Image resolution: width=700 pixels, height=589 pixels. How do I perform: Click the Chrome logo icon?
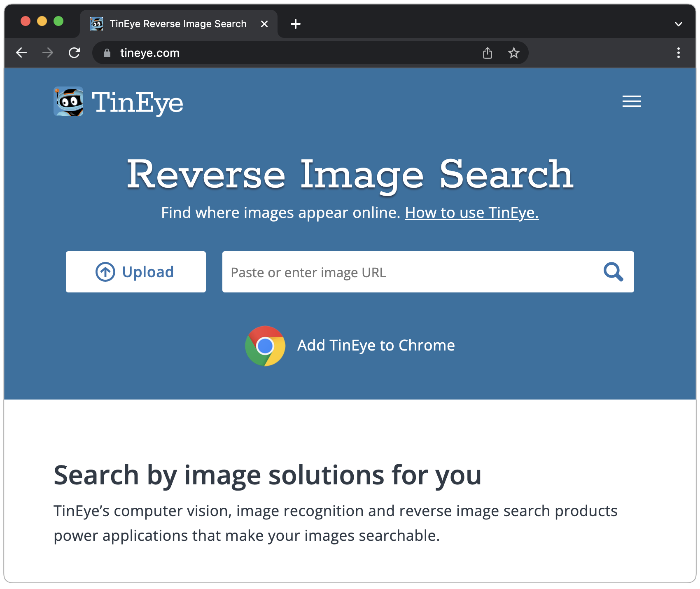(265, 346)
